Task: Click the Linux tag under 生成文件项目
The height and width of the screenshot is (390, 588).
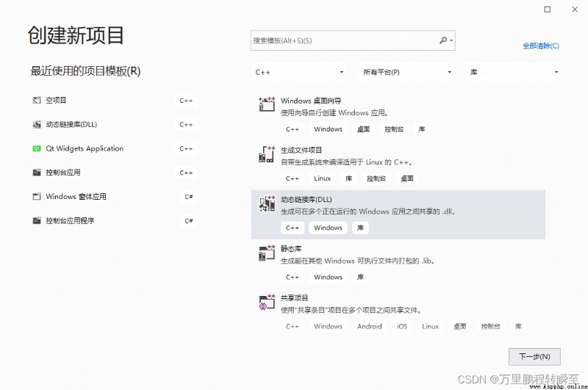Action: click(x=323, y=178)
